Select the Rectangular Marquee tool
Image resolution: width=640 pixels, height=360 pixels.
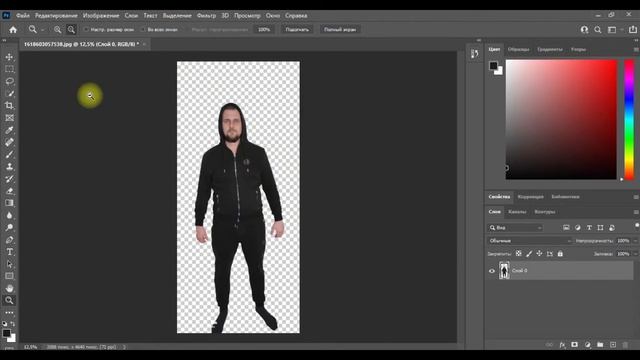point(9,69)
